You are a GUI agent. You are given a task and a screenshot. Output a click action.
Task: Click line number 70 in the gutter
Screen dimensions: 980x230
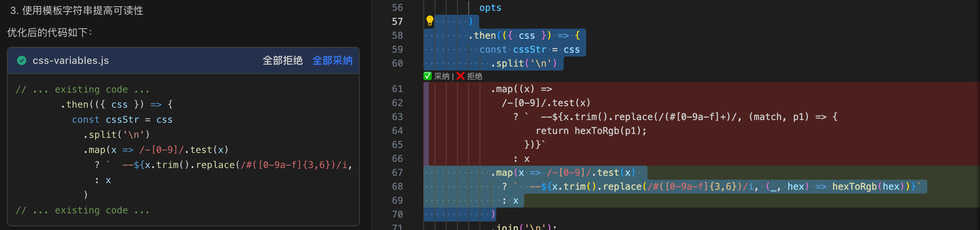[397, 215]
